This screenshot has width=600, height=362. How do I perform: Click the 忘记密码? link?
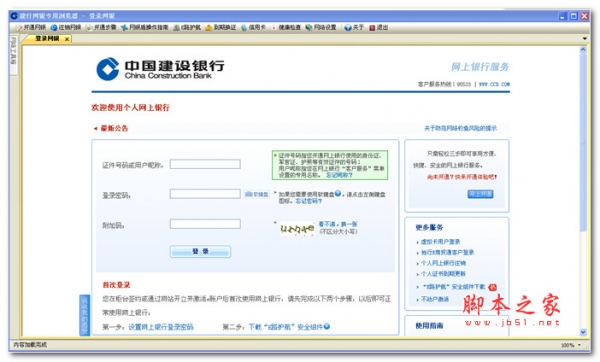point(308,201)
